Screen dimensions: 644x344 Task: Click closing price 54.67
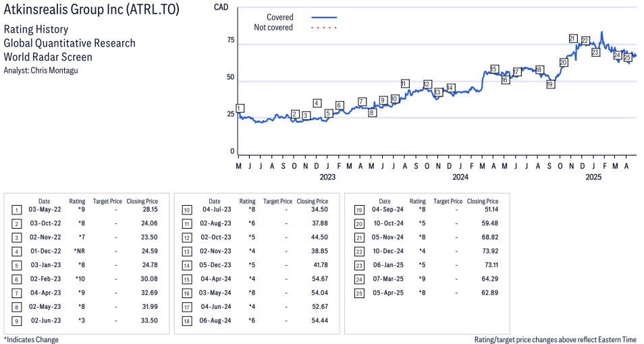(x=320, y=279)
